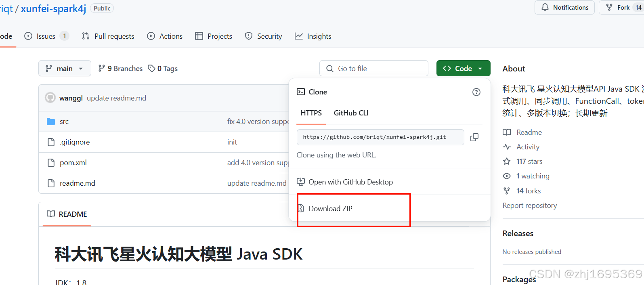Click the README book icon above the document
The image size is (644, 285).
point(51,214)
